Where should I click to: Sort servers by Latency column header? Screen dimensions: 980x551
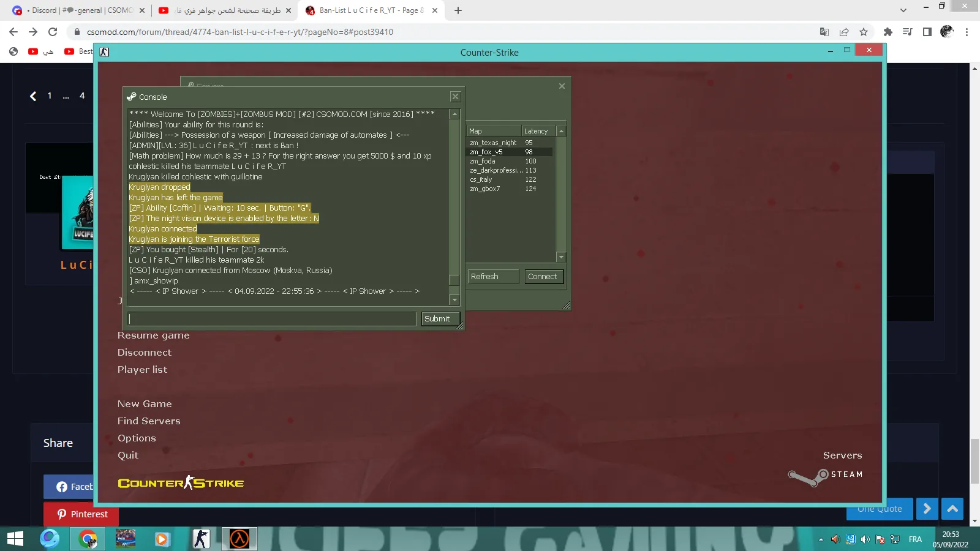[x=538, y=131]
